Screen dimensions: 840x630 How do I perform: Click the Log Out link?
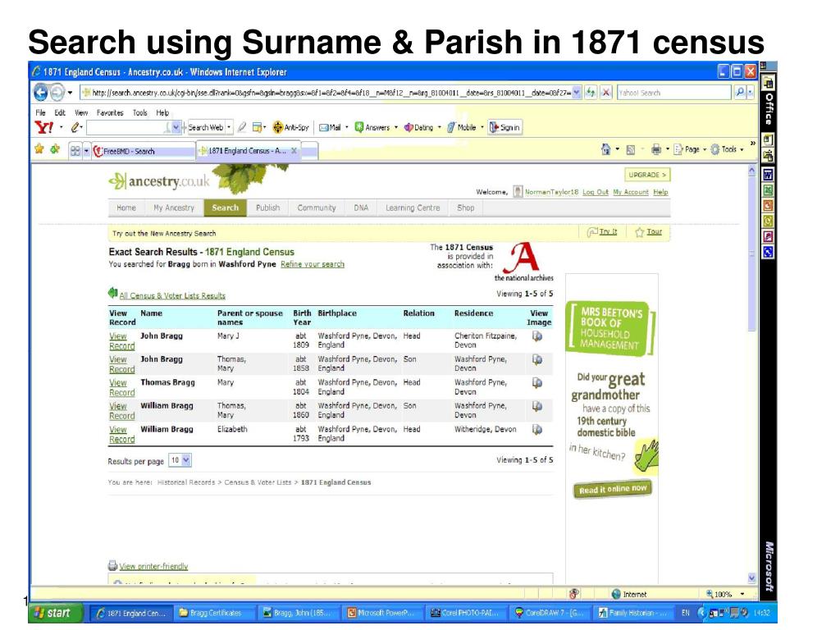coord(596,192)
